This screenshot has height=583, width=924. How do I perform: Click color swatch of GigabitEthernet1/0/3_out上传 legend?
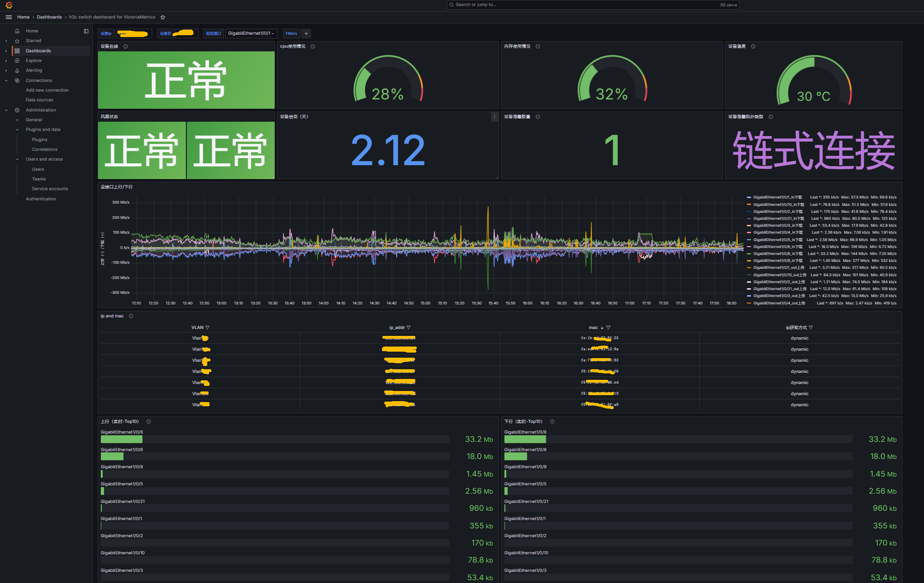(749, 296)
